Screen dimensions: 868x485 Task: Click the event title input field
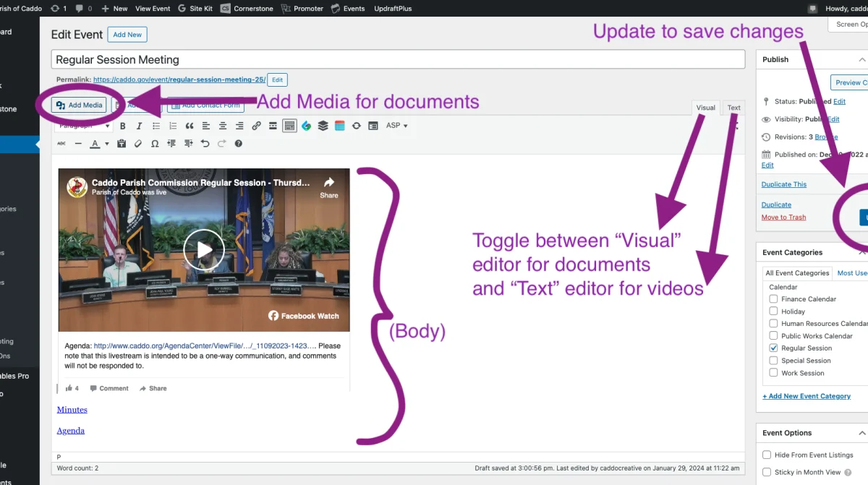pyautogui.click(x=398, y=60)
